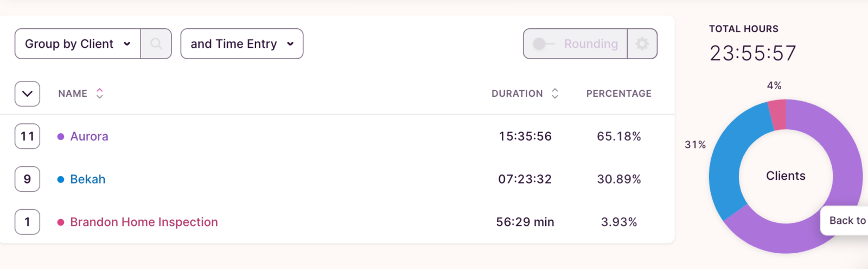Open the Group by Client dropdown
Viewport: 868px width, 269px height.
pyautogui.click(x=78, y=43)
